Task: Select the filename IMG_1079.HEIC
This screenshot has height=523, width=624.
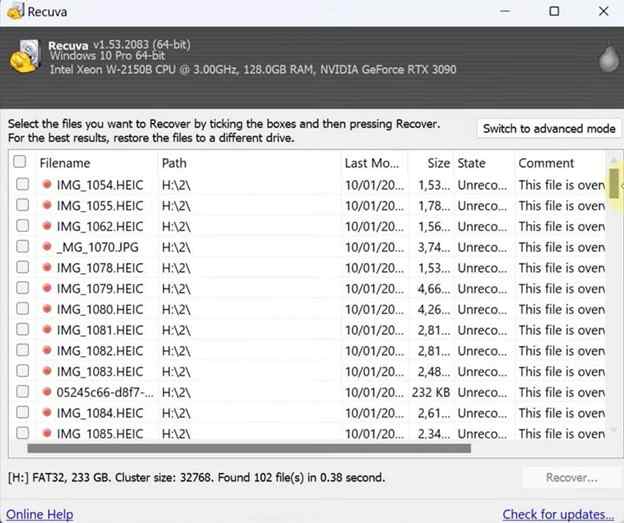Action: [x=99, y=289]
